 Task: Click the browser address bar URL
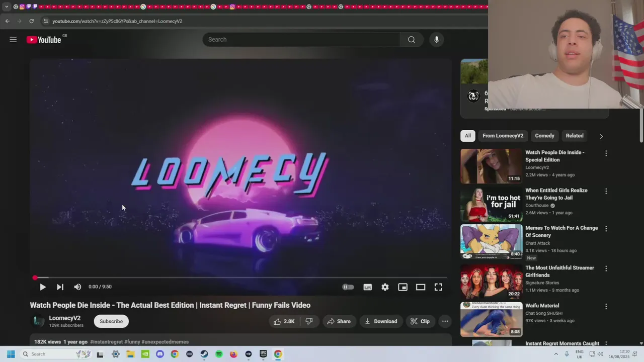click(117, 21)
